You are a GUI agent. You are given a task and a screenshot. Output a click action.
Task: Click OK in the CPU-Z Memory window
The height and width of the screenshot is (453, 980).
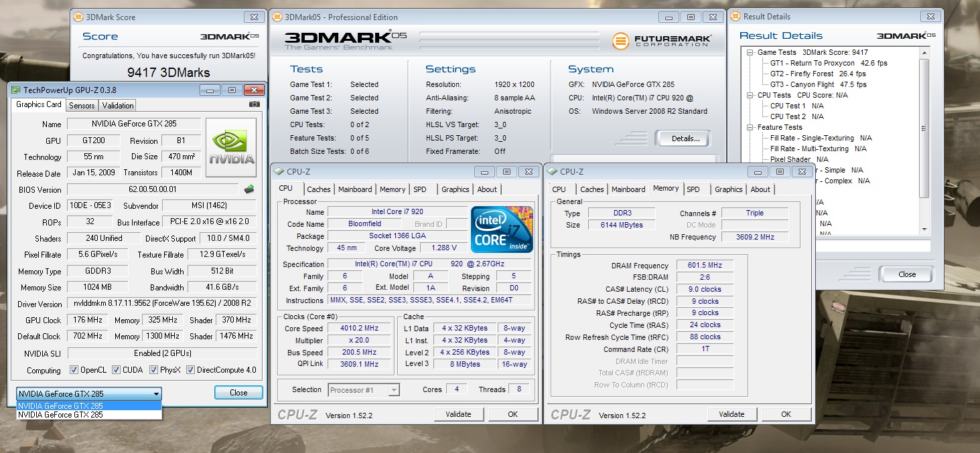786,414
